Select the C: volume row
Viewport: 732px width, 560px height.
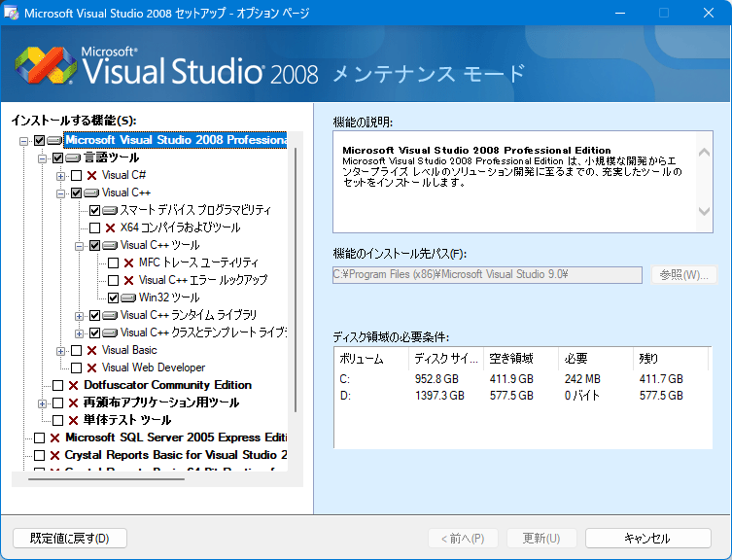point(523,379)
